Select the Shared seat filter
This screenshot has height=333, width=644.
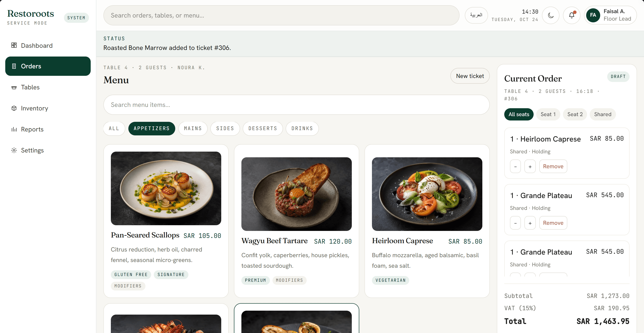603,114
